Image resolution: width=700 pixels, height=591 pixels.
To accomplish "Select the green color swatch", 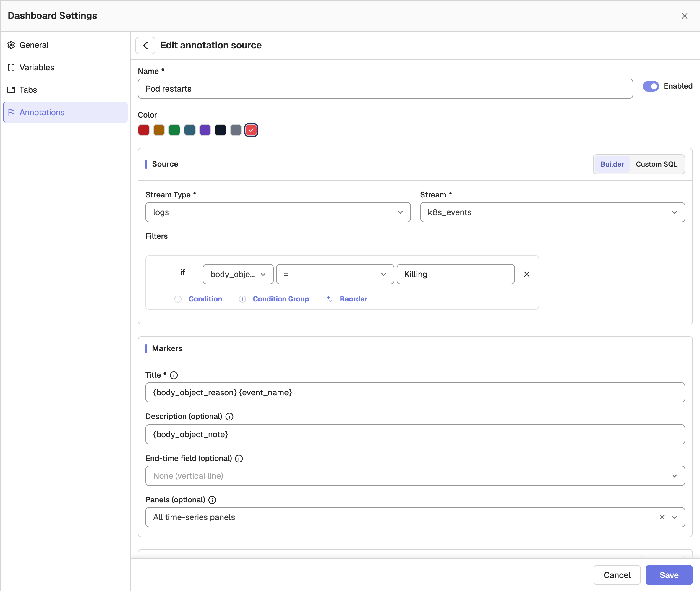I will 174,130.
